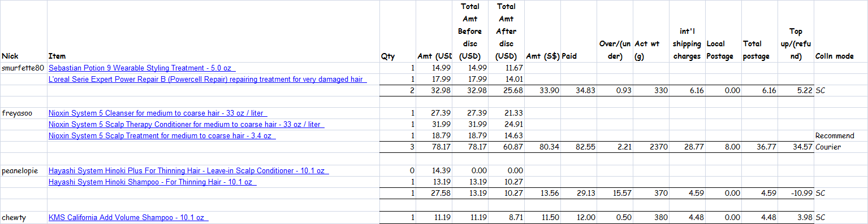
Task: Select the 80.34 Amt S$ cell
Action: tap(543, 147)
